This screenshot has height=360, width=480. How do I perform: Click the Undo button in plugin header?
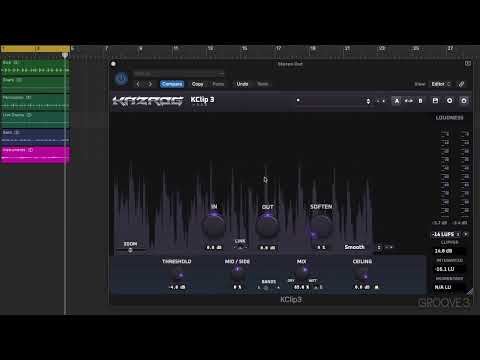click(242, 84)
